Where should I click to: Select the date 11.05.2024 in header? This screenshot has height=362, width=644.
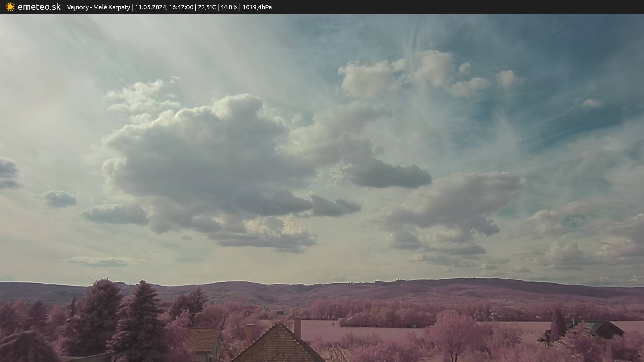[x=150, y=7]
